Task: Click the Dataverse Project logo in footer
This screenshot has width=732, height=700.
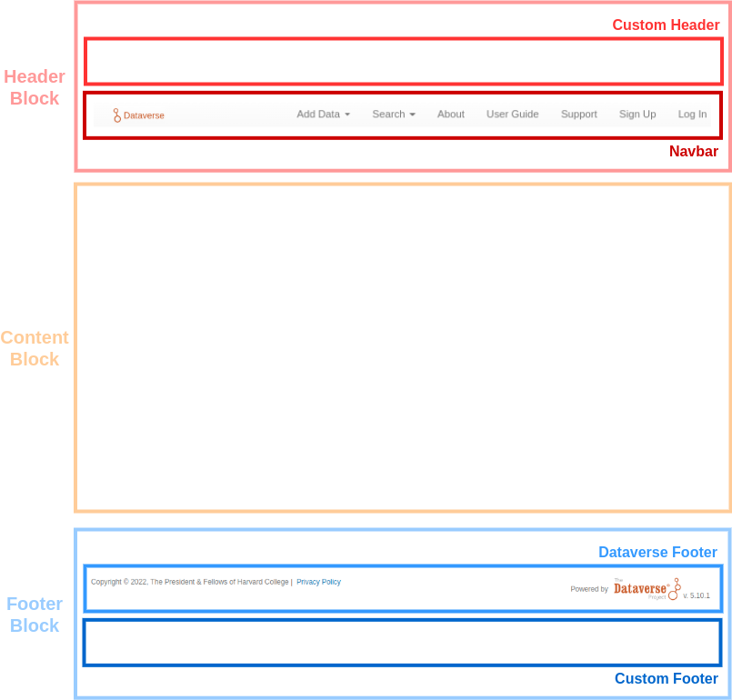Action: tap(647, 589)
